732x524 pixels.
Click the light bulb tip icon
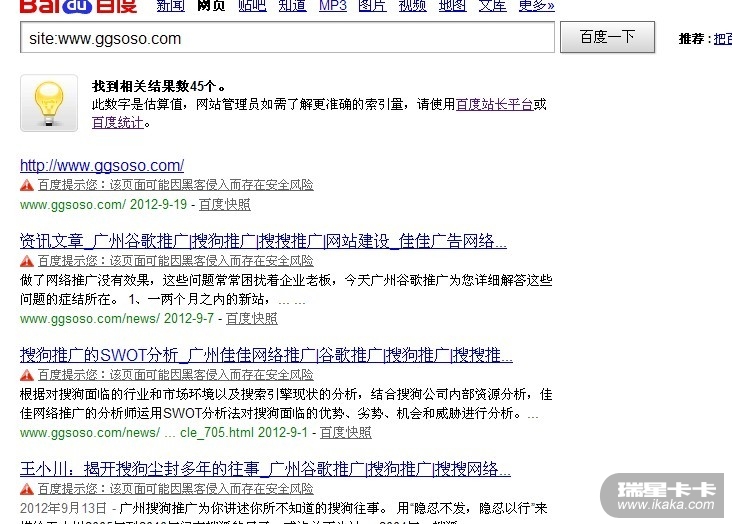[49, 103]
